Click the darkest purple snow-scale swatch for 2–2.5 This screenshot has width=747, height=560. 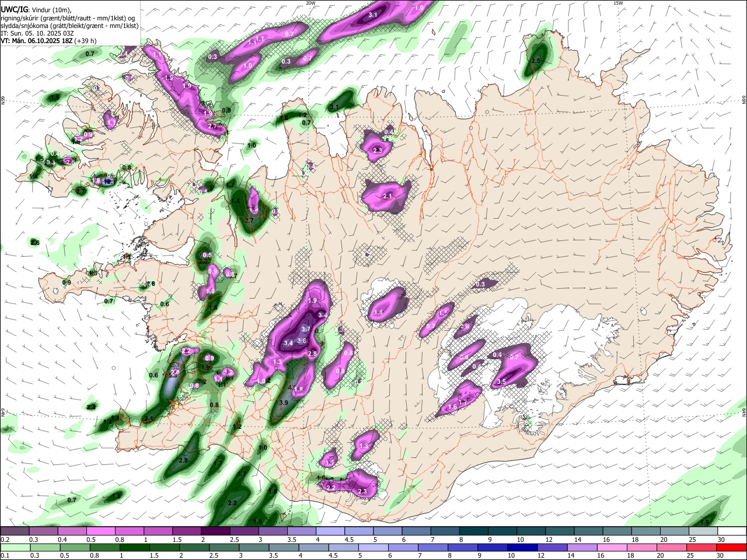215,531
